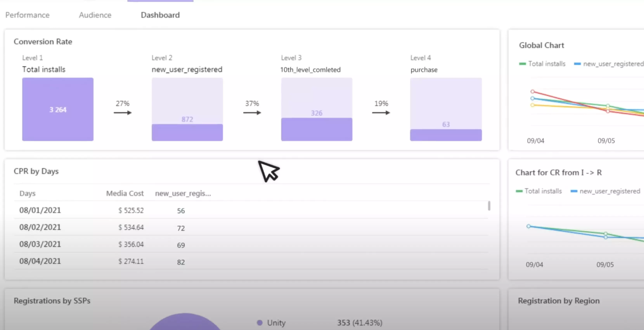Image resolution: width=644 pixels, height=330 pixels.
Task: Sort table by Days column header
Action: click(x=28, y=193)
